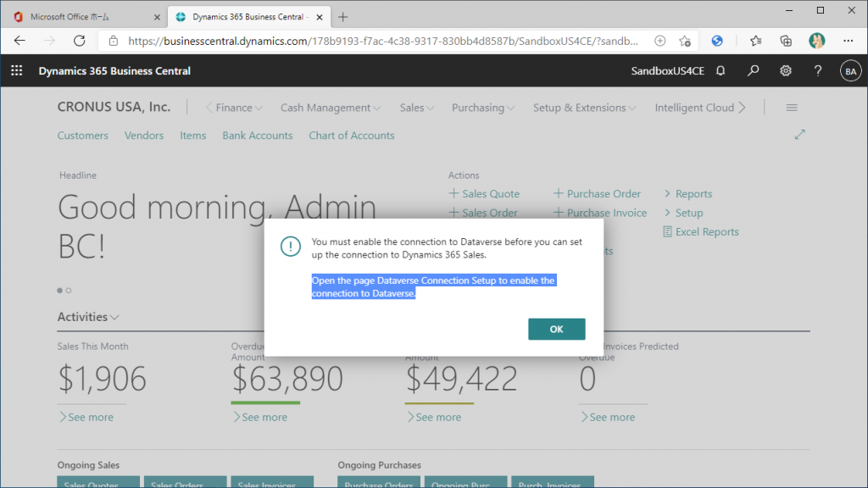
Task: Open the app launcher waffle icon
Action: 17,71
